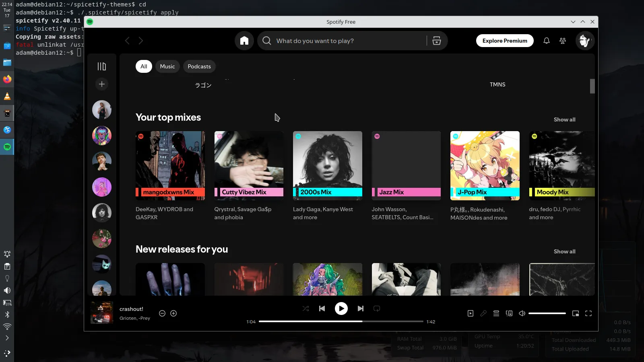Open VLC from the left dock
Screen dimensions: 644x362
[7, 96]
